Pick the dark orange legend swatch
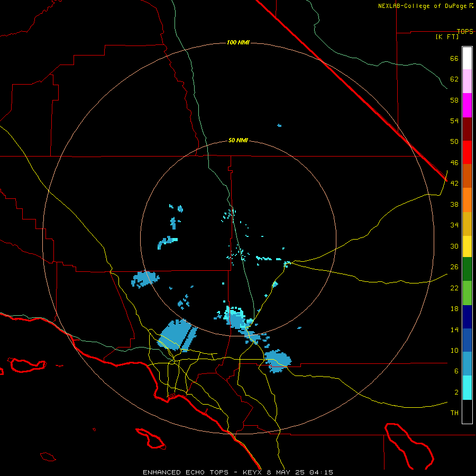476x476 pixels. pos(467,176)
